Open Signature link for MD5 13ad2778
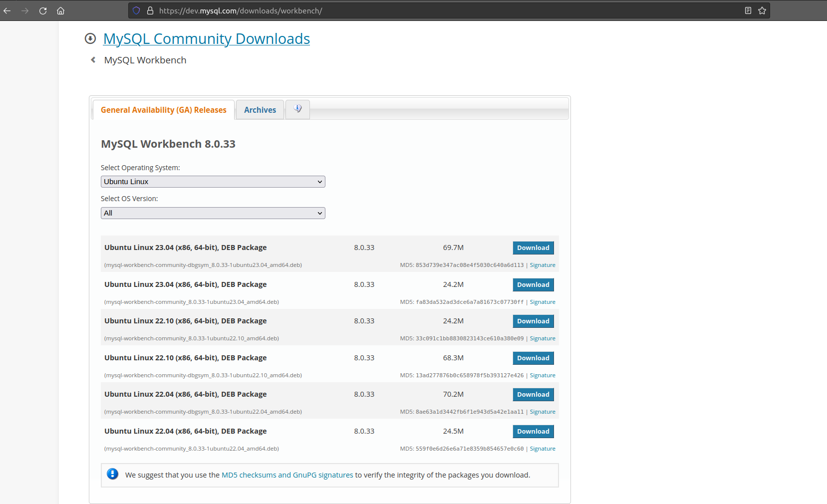The image size is (827, 504). click(543, 375)
